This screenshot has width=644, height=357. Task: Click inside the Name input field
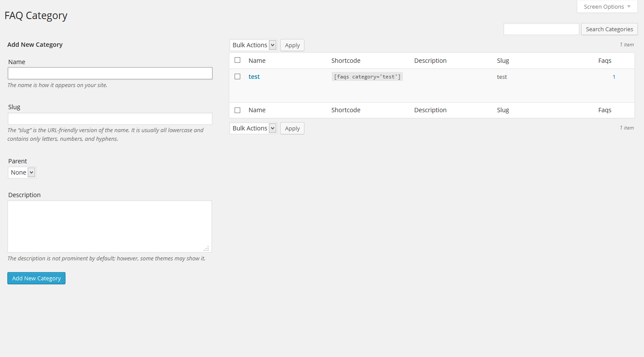click(110, 73)
